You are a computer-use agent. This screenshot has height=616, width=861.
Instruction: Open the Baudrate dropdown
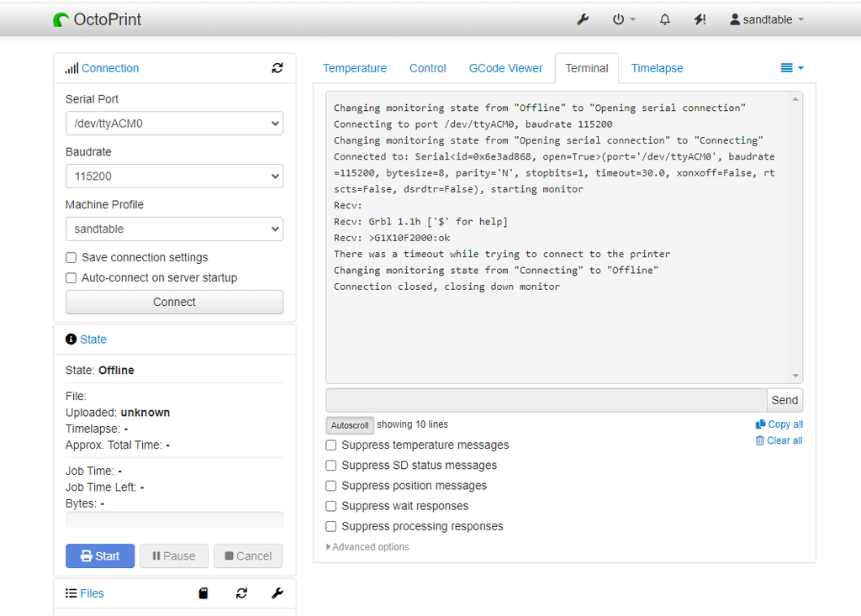tap(175, 176)
